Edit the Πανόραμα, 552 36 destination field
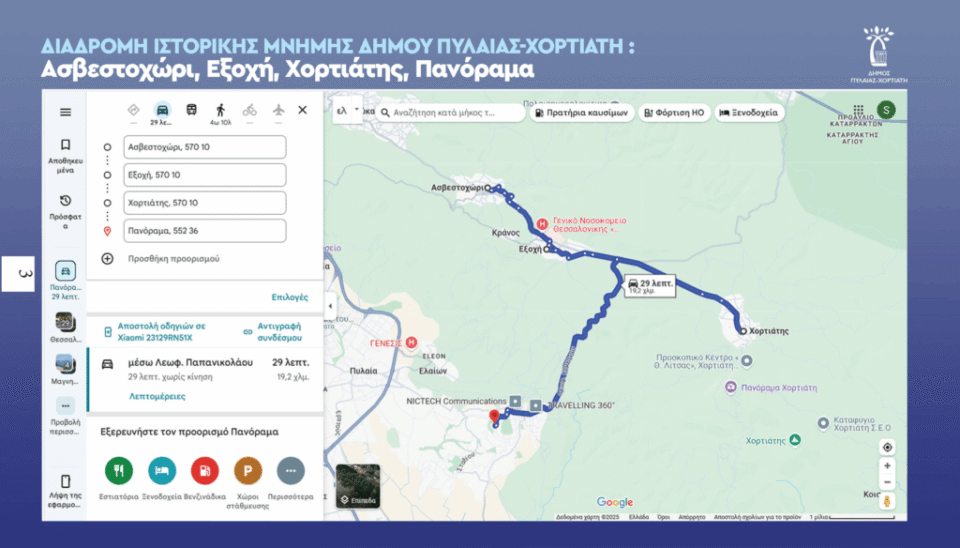The height and width of the screenshot is (548, 960). tap(204, 231)
